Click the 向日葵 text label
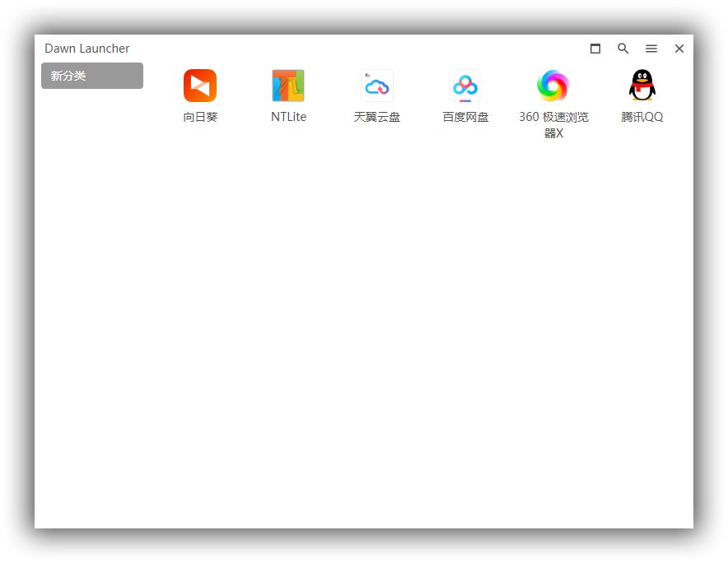Screen dimensions: 728x563 200,117
